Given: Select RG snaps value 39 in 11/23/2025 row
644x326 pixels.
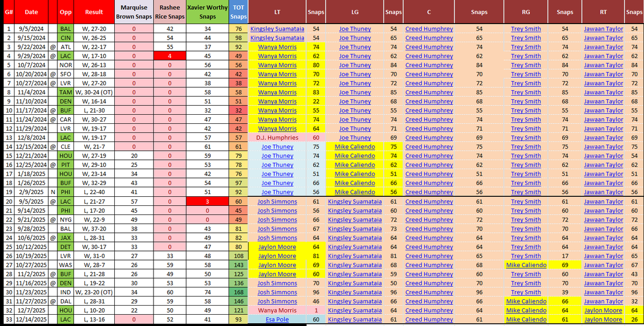Looking at the screenshot, I should tap(565, 292).
